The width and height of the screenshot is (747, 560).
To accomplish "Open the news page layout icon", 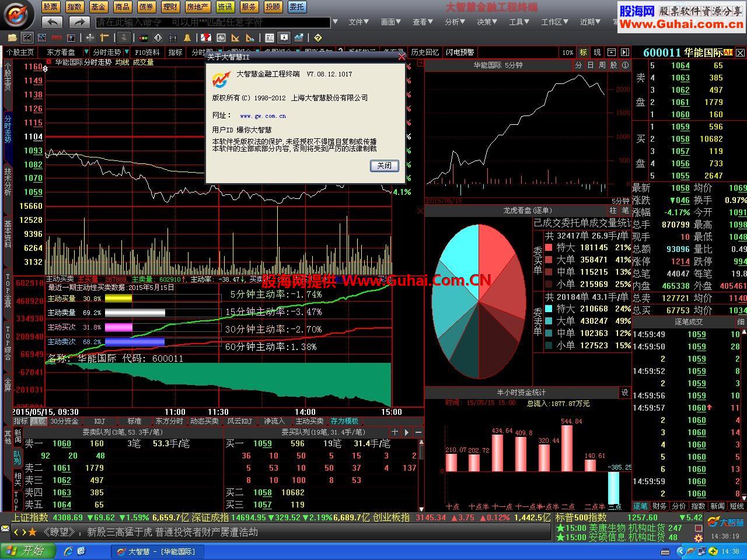I will [269, 38].
